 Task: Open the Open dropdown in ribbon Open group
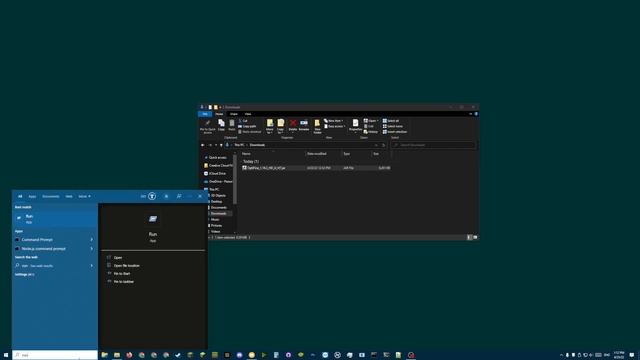(x=371, y=121)
